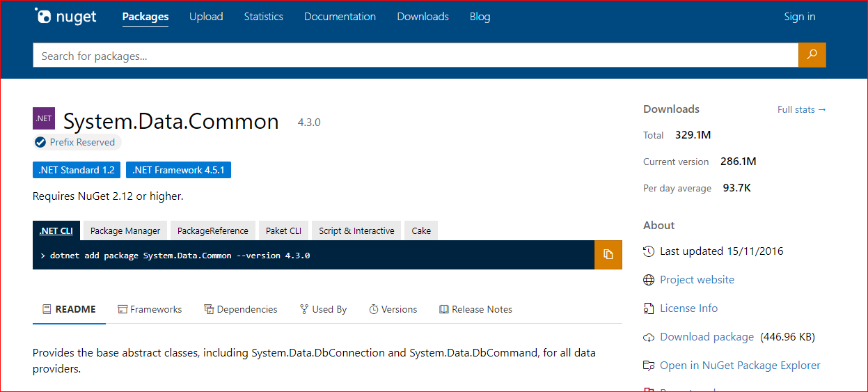This screenshot has width=868, height=392.
Task: Click the 4.3.0 version number
Action: [x=309, y=123]
